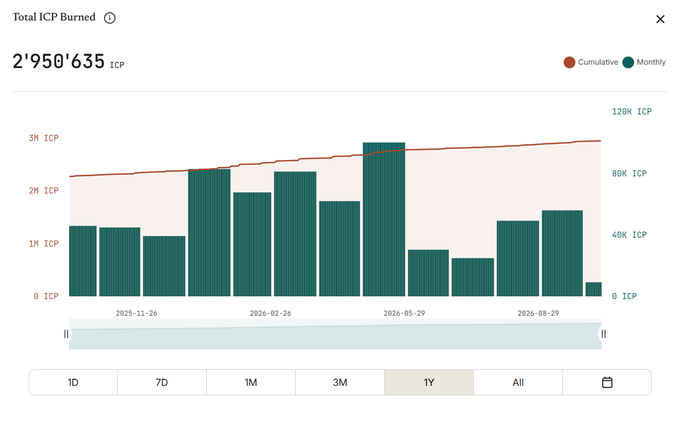Click the info icon beside Total ICP Burned

click(x=110, y=18)
